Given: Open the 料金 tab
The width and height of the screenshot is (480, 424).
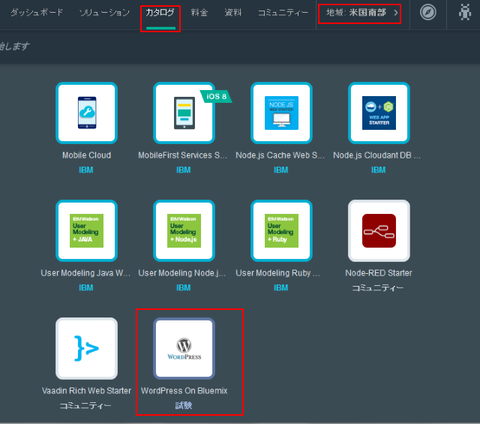Looking at the screenshot, I should 199,13.
